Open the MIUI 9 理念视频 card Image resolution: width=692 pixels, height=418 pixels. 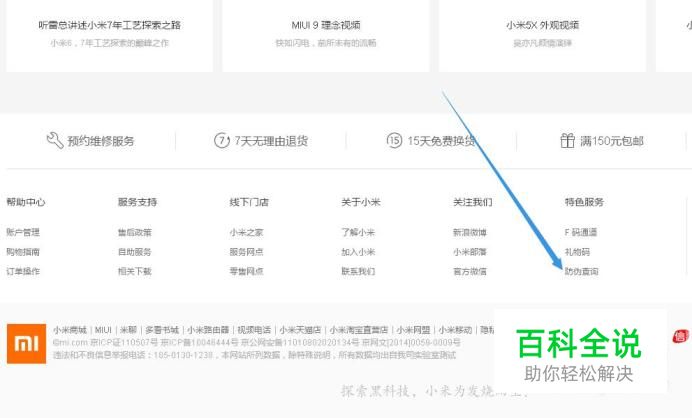click(326, 35)
